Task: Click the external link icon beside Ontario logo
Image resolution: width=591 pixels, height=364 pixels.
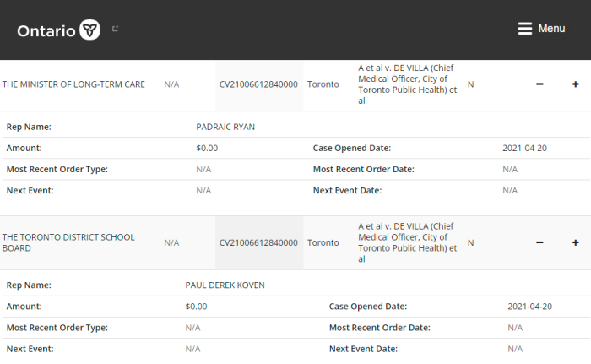Action: click(116, 29)
